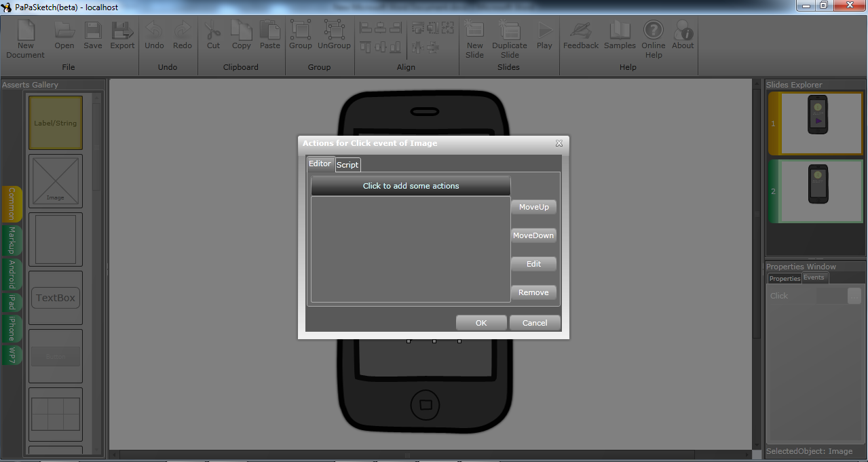Switch to the Editor tab in the dialog

[x=320, y=164]
